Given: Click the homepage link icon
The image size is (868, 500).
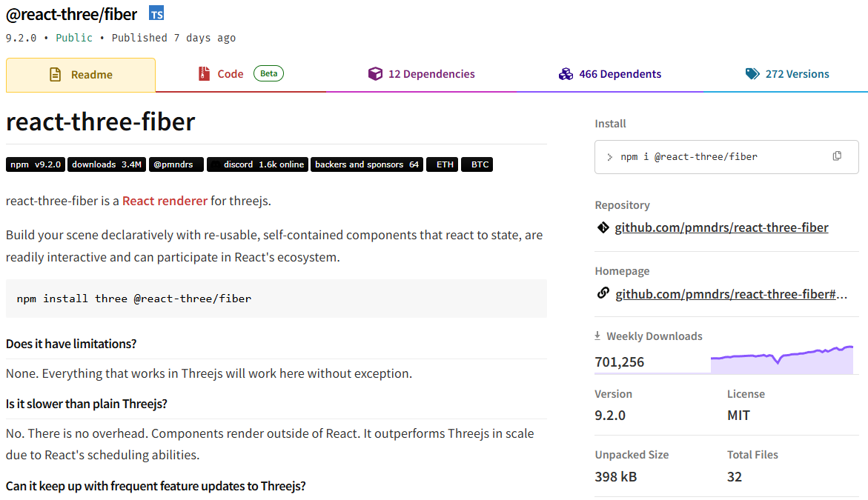Looking at the screenshot, I should point(603,293).
